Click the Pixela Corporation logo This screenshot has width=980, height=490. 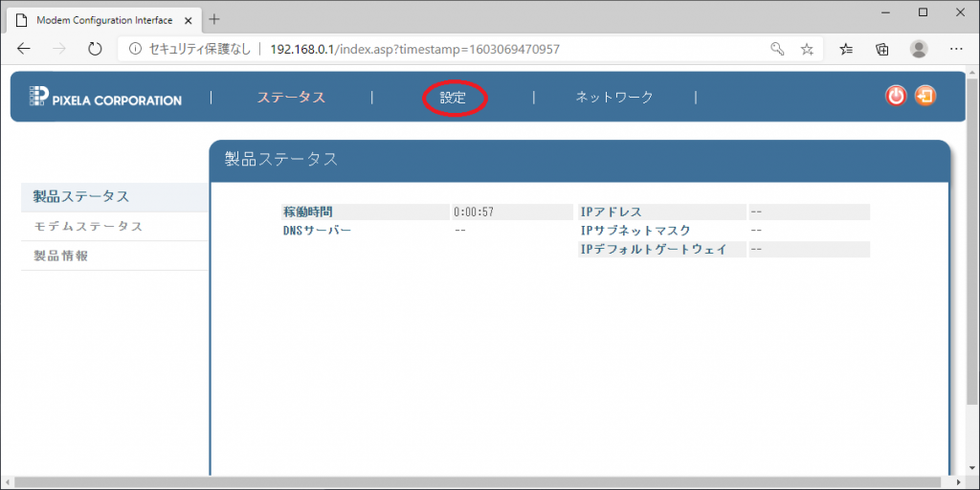[x=105, y=98]
